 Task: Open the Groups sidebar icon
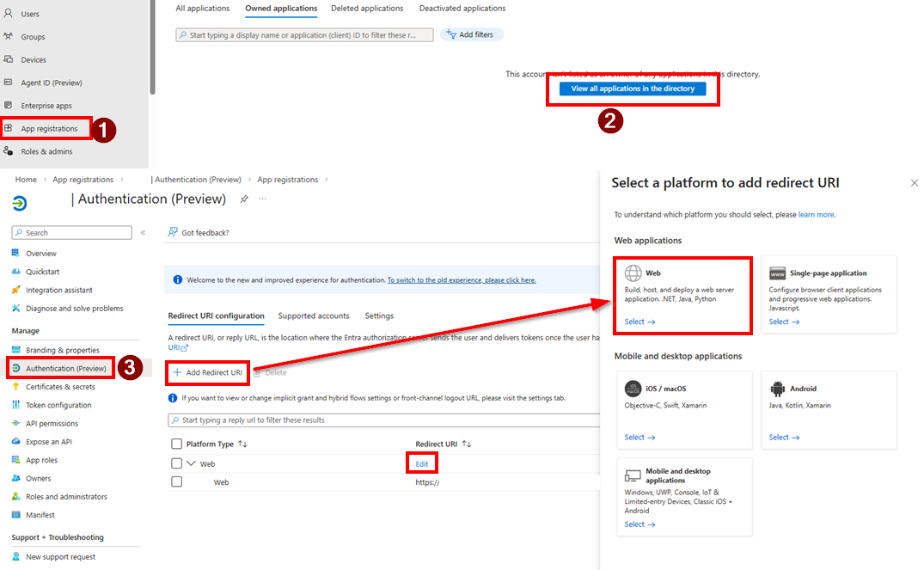click(9, 36)
